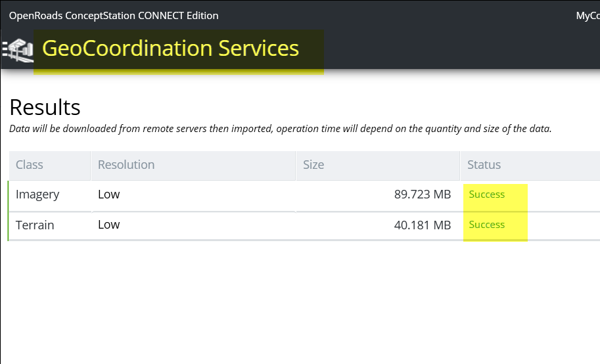Click the GeoCoordination Services title
This screenshot has height=364, width=600.
pos(170,49)
